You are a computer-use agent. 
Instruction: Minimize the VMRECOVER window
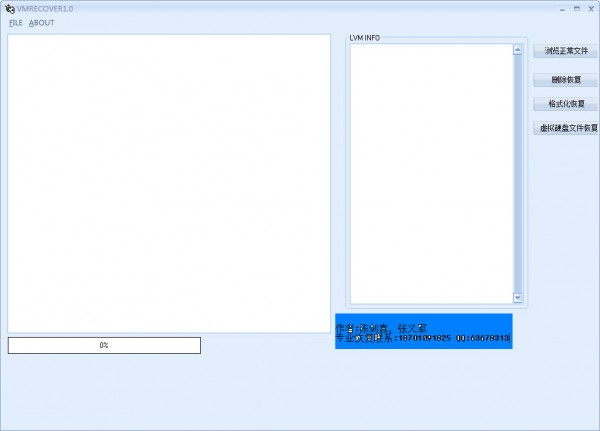click(562, 9)
